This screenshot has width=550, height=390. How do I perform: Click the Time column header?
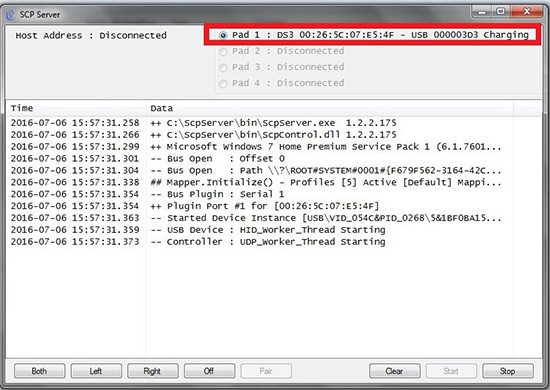75,108
